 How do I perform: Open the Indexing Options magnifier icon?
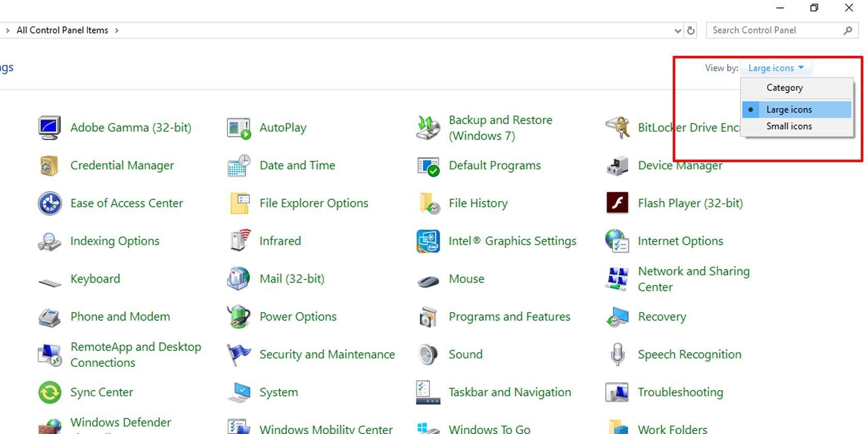[50, 241]
